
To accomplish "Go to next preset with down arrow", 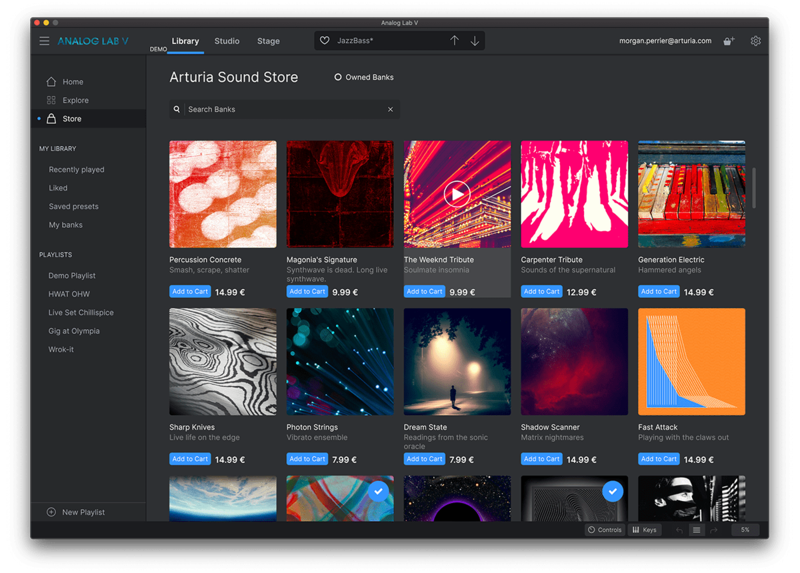I will pyautogui.click(x=475, y=41).
